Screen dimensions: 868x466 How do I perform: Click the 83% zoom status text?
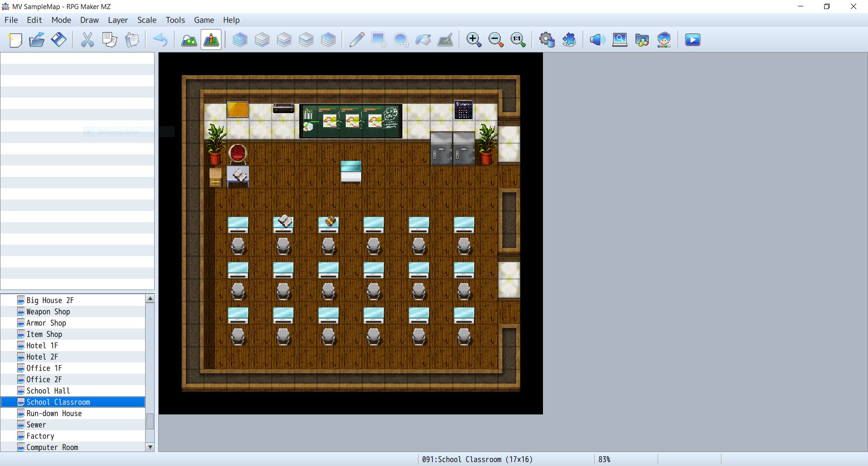tap(604, 459)
